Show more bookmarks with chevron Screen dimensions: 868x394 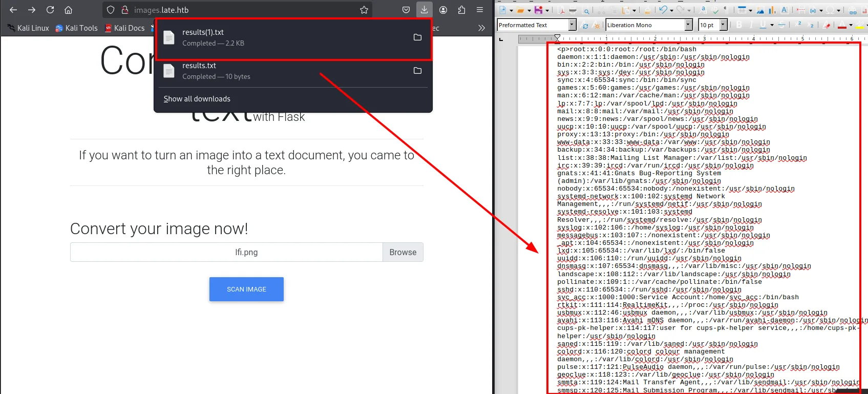pyautogui.click(x=481, y=28)
